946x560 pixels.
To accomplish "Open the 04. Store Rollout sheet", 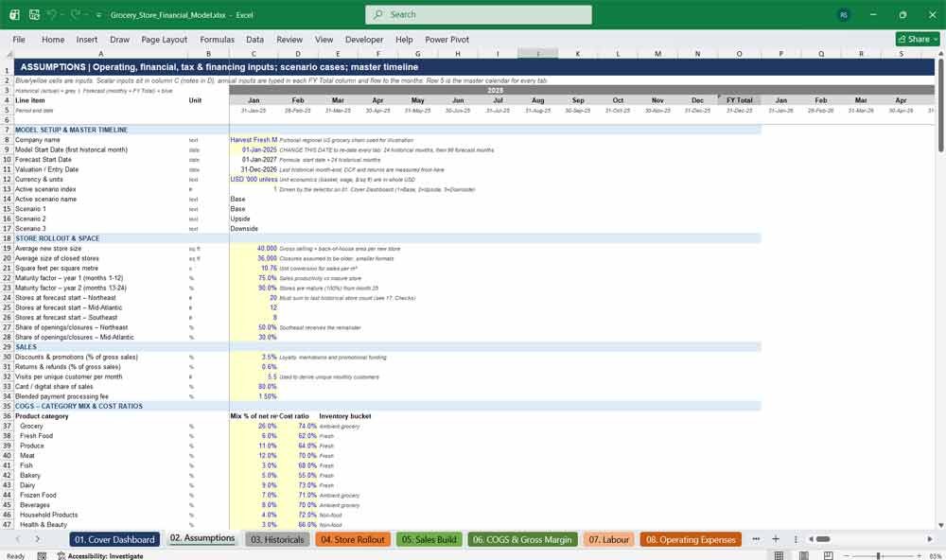I will (352, 539).
